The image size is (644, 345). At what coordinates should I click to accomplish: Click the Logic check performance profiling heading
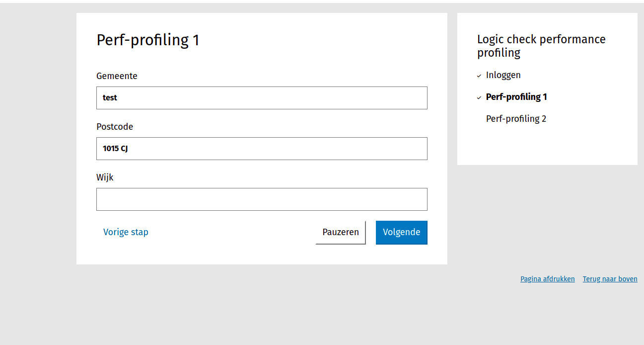point(541,45)
